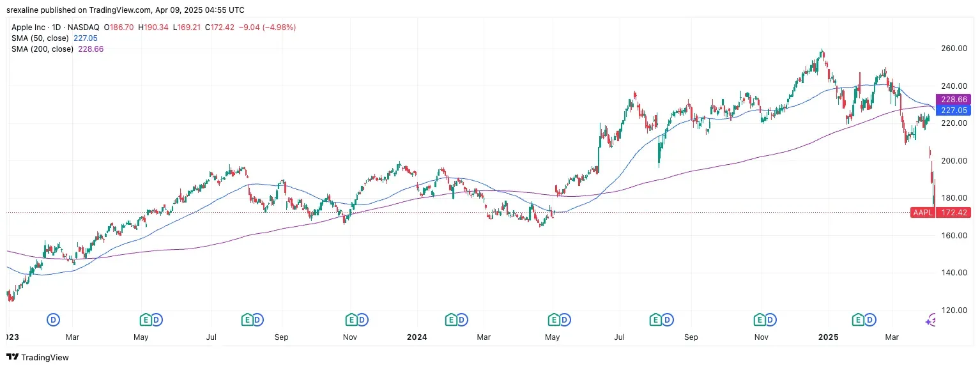Click the '2024' year label on time axis
Image resolution: width=980 pixels, height=368 pixels.
pos(417,337)
